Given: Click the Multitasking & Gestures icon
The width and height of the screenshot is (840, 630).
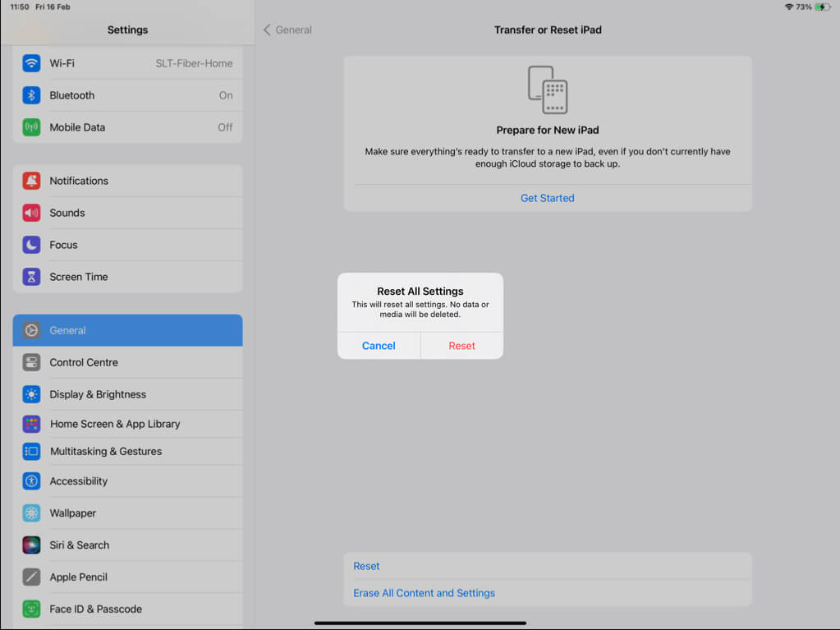Looking at the screenshot, I should pos(31,451).
